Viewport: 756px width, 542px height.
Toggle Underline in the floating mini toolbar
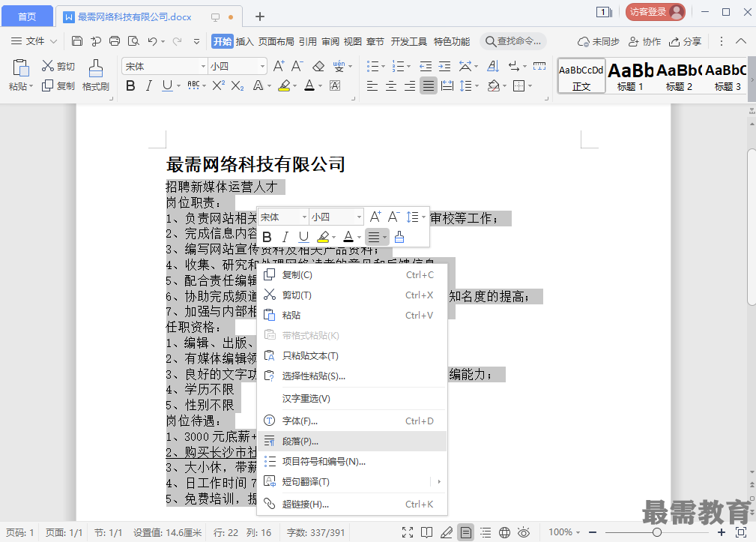(303, 237)
